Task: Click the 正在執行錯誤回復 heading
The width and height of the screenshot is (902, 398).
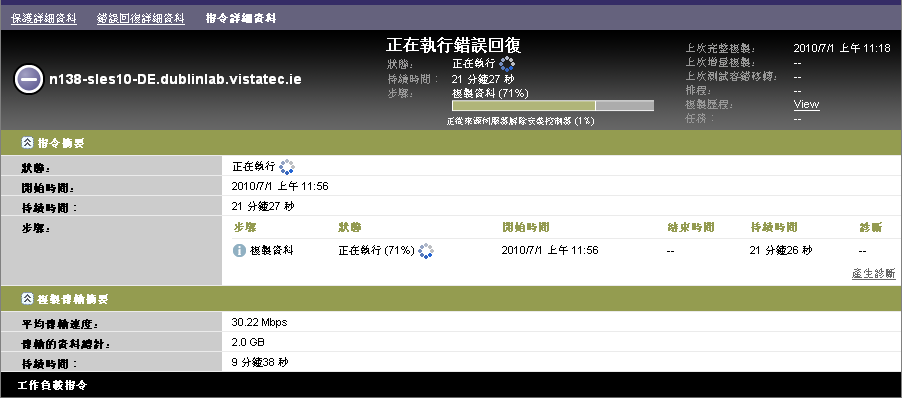Action: click(453, 45)
